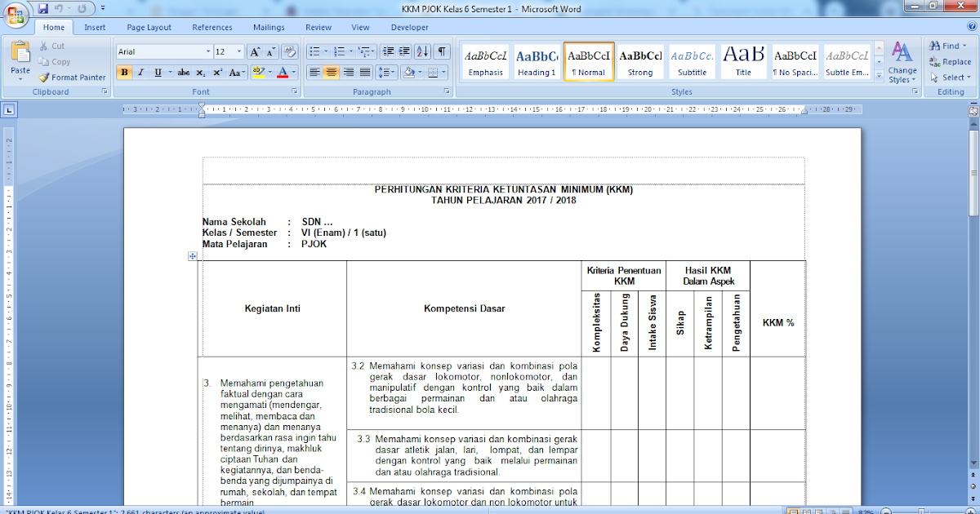
Task: Open the Change Styles menu
Action: 902,61
